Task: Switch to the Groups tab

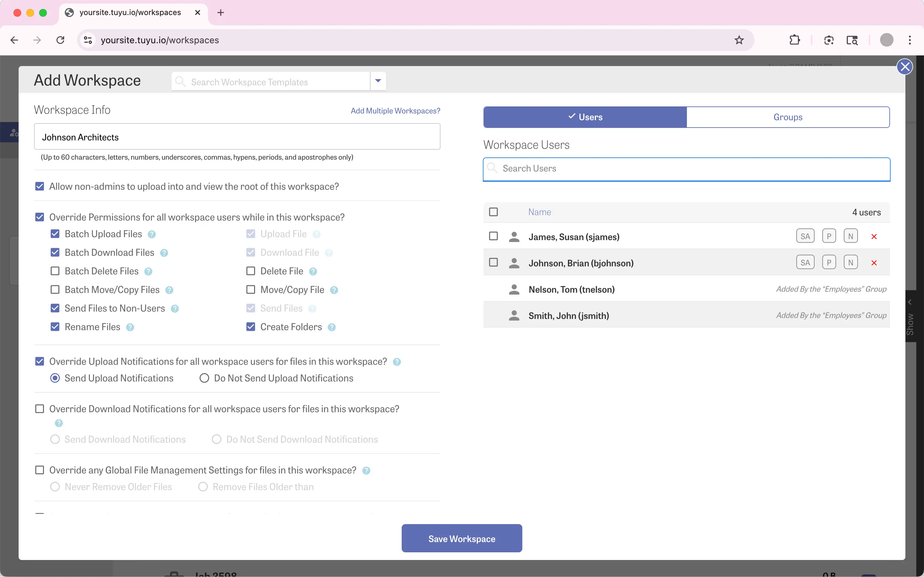Action: tap(788, 117)
